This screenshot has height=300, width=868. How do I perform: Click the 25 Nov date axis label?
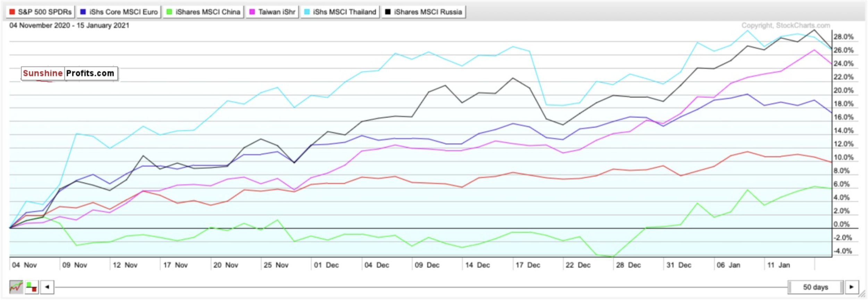click(276, 265)
